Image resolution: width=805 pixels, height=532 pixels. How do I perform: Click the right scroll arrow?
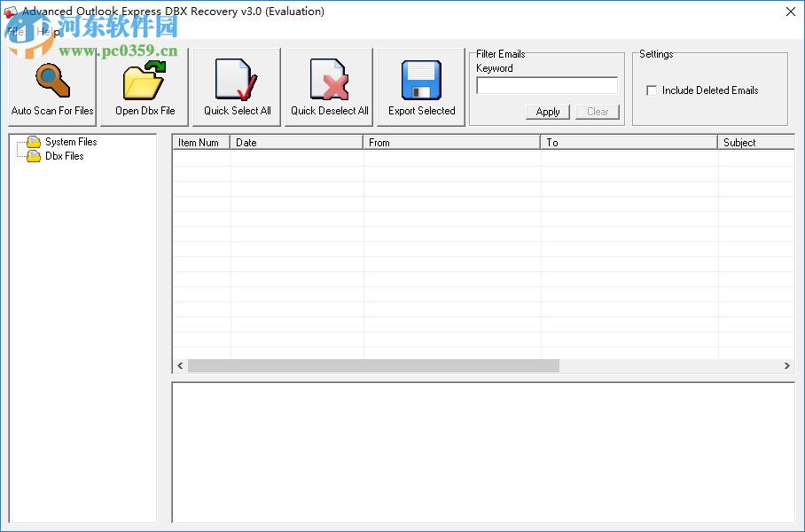coord(786,365)
